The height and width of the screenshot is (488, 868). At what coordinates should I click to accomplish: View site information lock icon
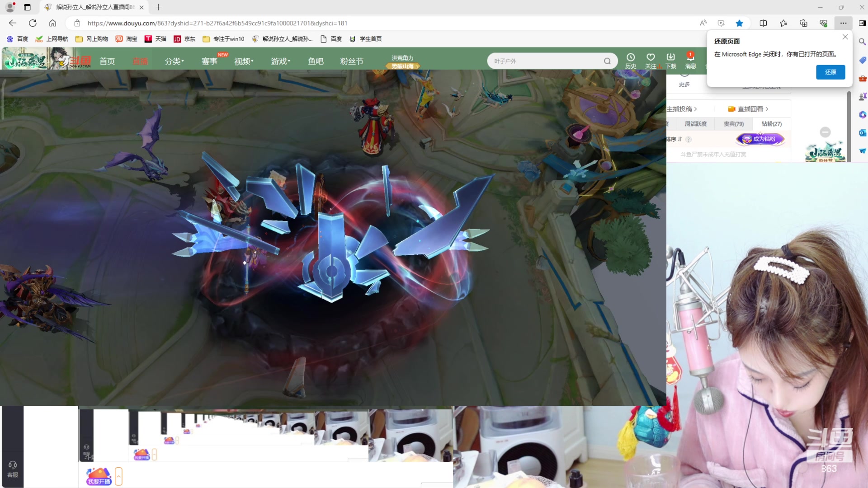coord(77,23)
